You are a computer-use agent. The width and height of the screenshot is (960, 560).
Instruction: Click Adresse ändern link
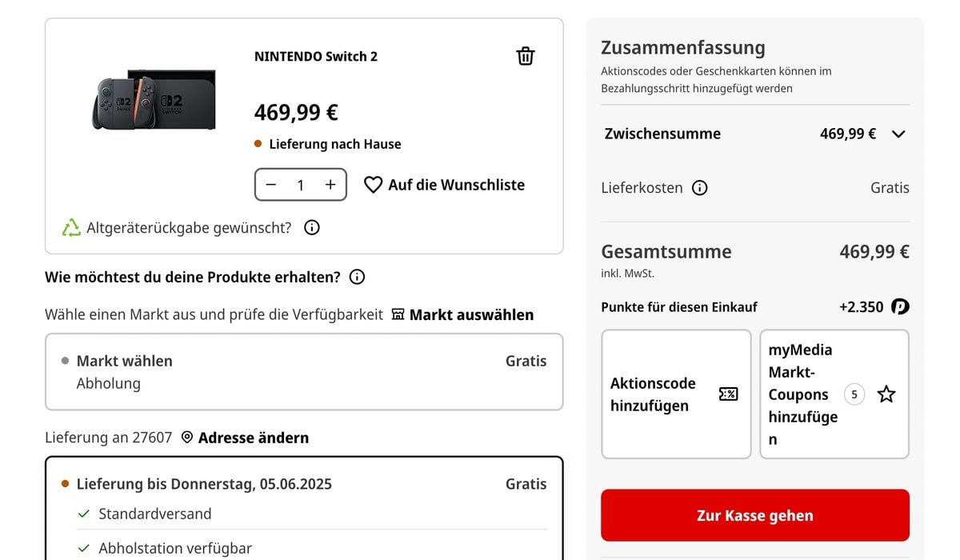pos(253,438)
